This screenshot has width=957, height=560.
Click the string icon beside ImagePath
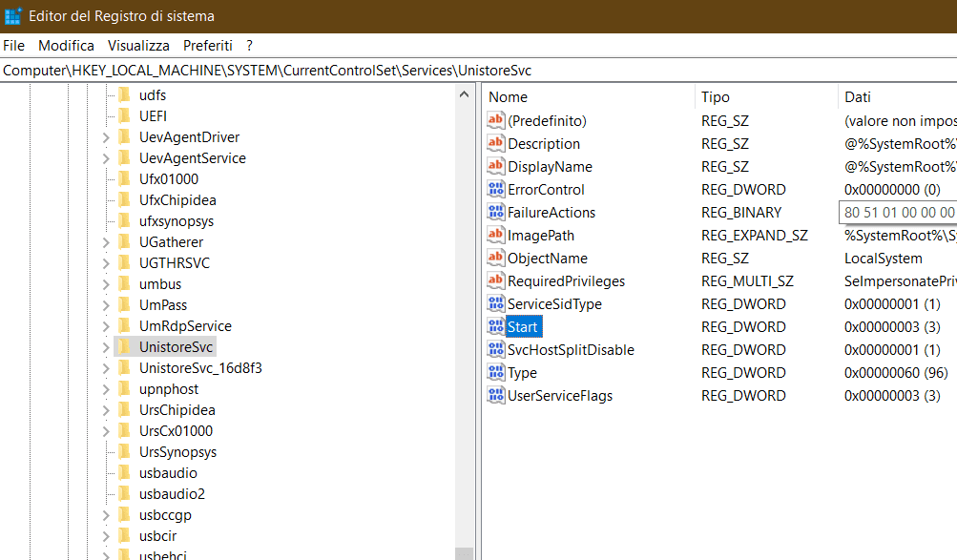pyautogui.click(x=495, y=235)
